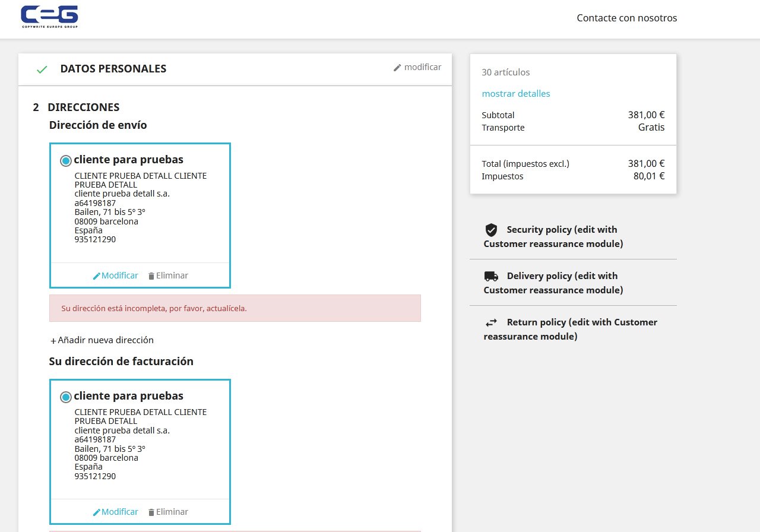This screenshot has height=532, width=760.
Task: Click the pencil icon in shipping address card
Action: coord(97,276)
